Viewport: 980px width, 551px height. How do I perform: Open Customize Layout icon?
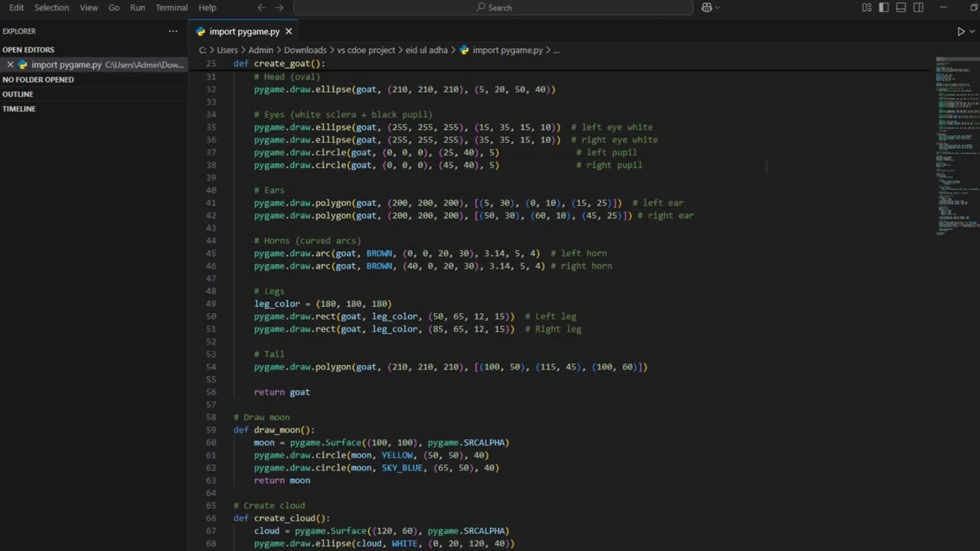tap(867, 8)
